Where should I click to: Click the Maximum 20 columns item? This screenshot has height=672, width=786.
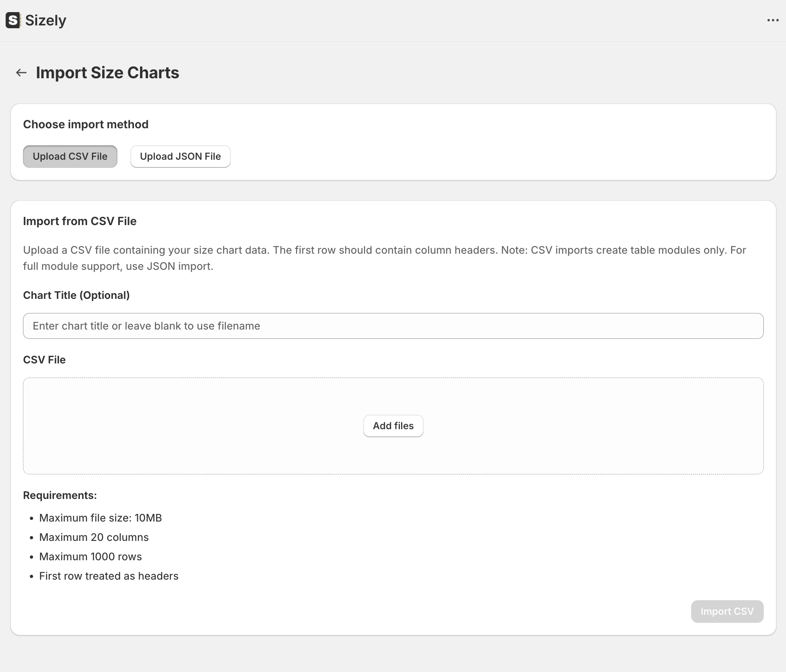point(94,537)
